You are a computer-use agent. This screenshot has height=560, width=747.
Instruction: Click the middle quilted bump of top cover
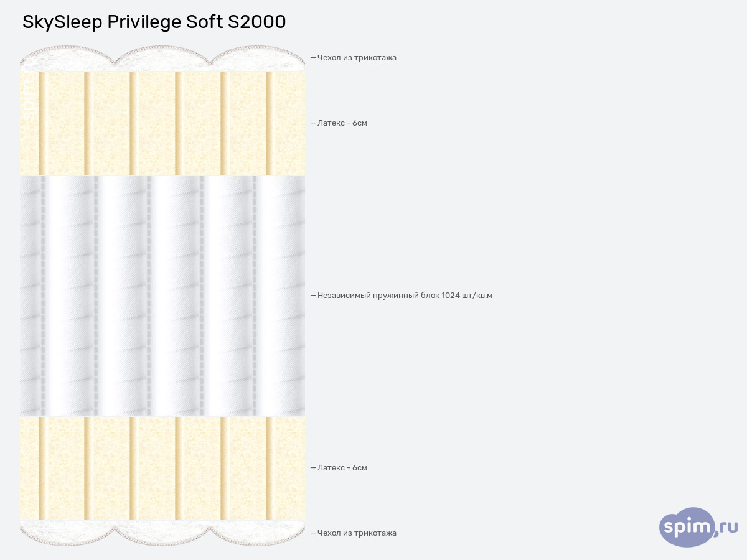tap(162, 58)
